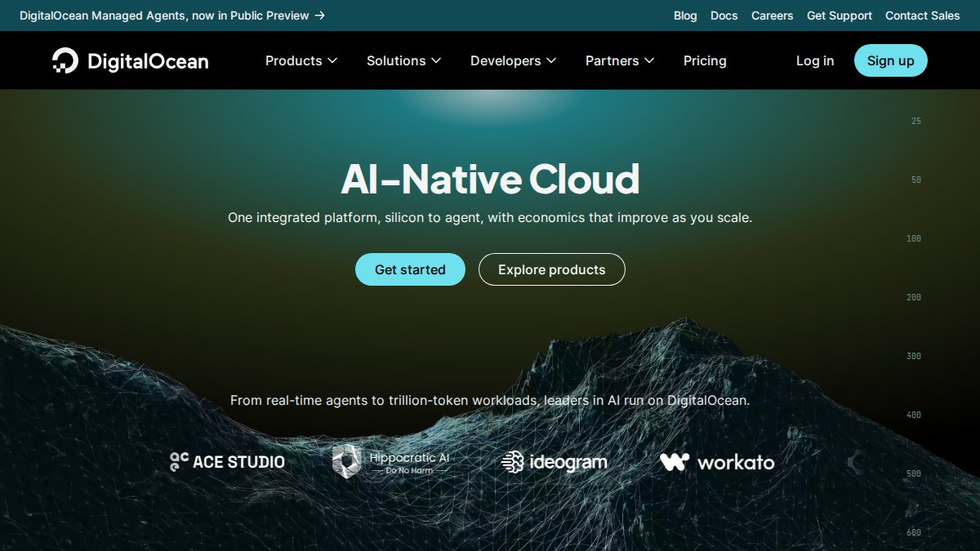980x551 pixels.
Task: Click the depth scale value 500
Action: (914, 473)
